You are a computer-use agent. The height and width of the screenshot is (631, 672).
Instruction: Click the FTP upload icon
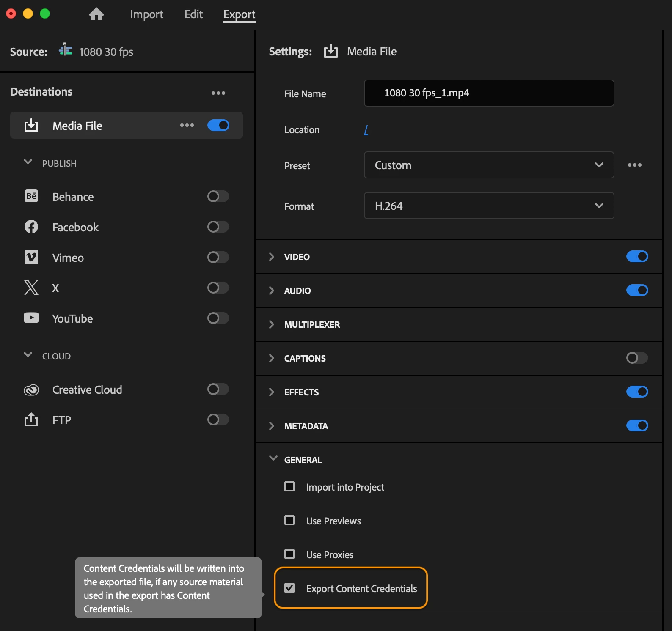31,420
